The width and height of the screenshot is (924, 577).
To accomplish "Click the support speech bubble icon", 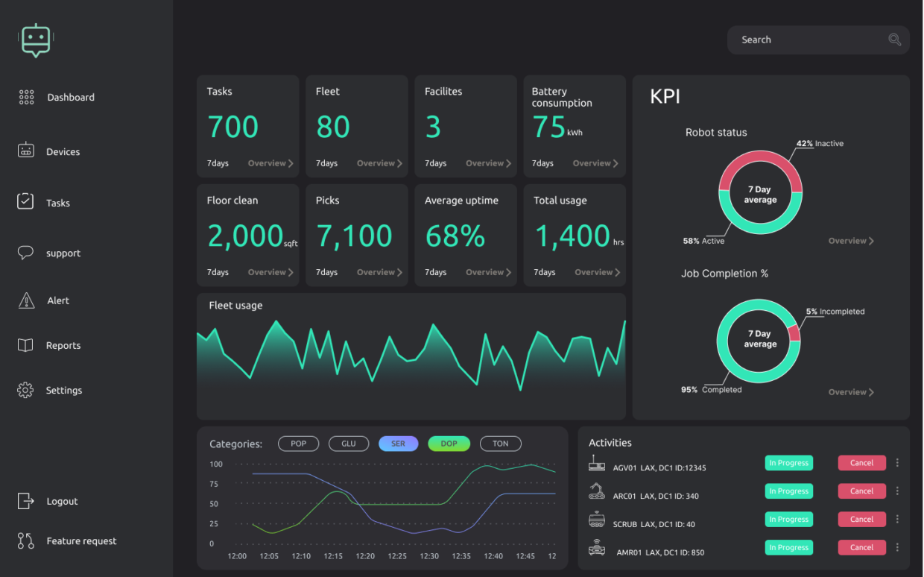I will [x=25, y=252].
